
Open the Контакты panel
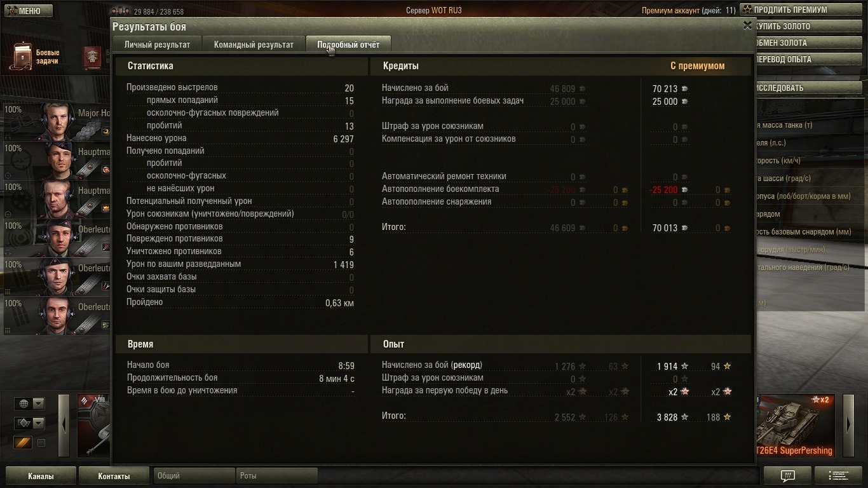pyautogui.click(x=114, y=476)
